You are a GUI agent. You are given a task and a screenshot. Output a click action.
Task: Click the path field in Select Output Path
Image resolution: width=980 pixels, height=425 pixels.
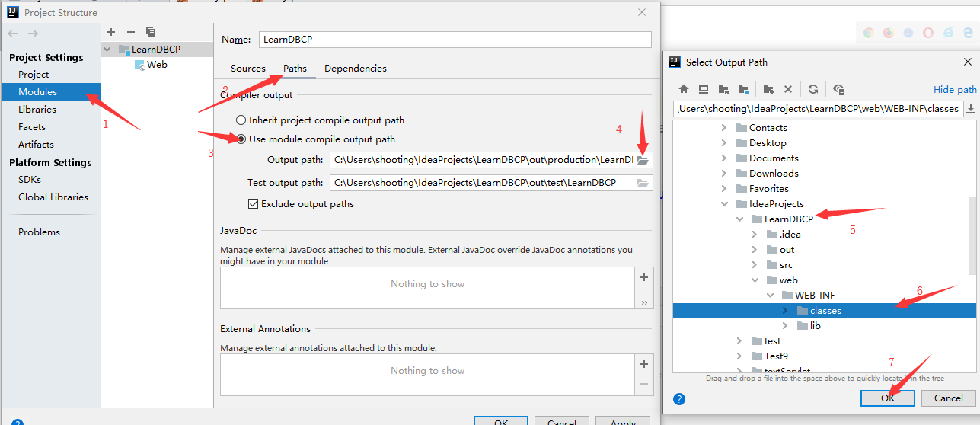[x=819, y=109]
